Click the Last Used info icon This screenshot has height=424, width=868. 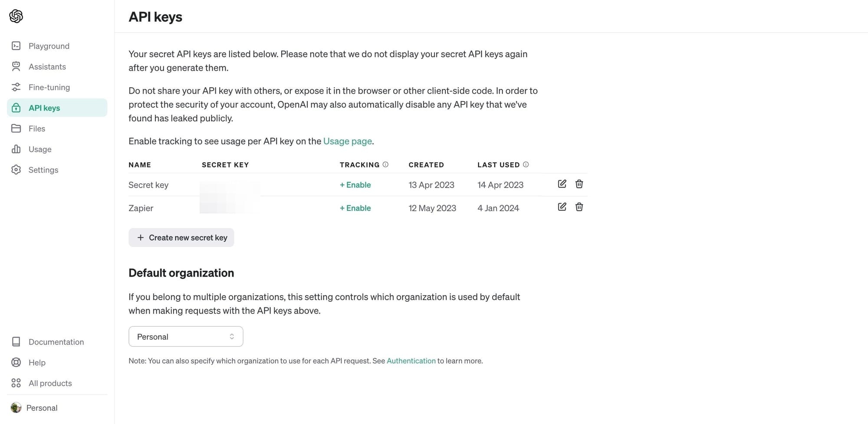526,164
